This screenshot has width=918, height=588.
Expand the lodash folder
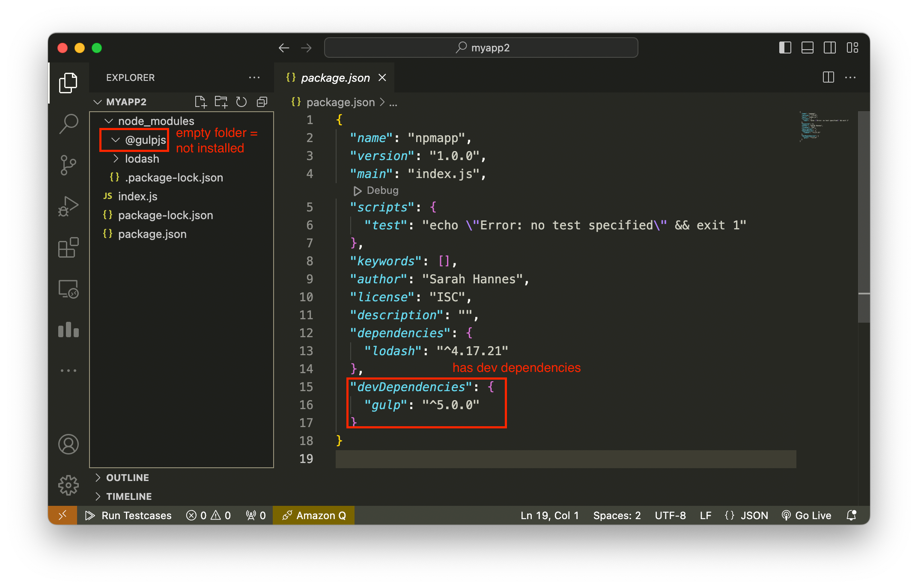point(116,159)
